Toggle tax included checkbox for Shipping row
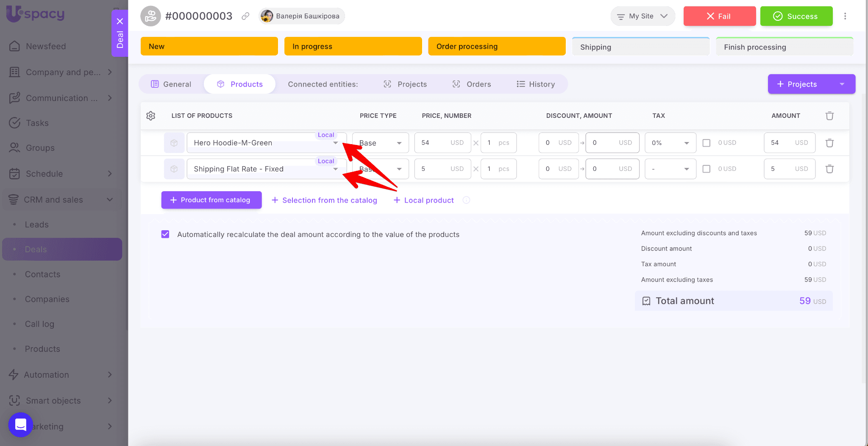868x446 pixels. point(706,169)
